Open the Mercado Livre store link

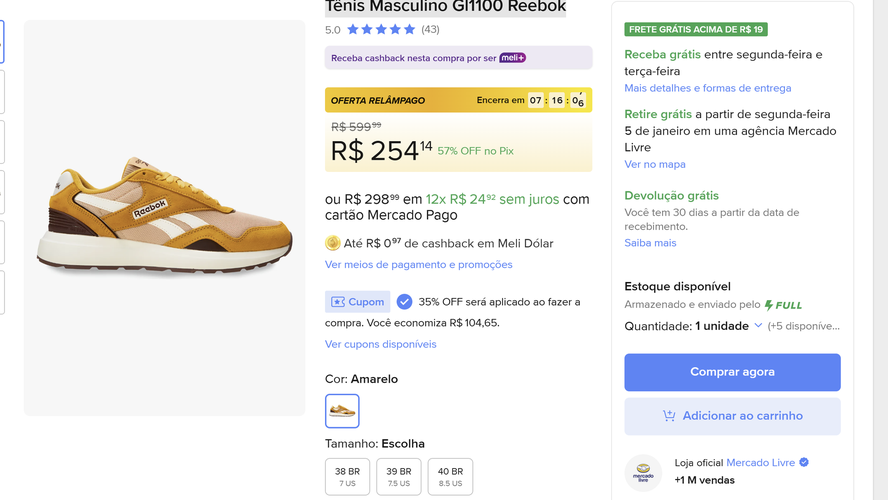click(760, 463)
